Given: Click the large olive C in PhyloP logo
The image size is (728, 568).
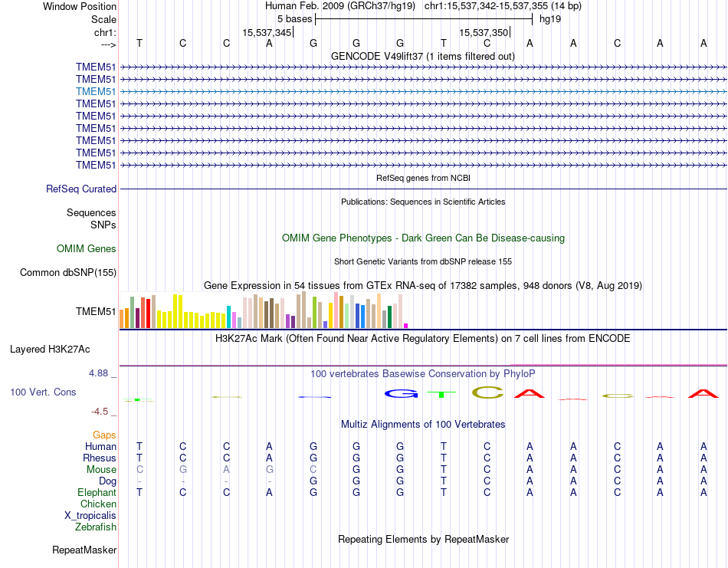Looking at the screenshot, I should (x=488, y=393).
